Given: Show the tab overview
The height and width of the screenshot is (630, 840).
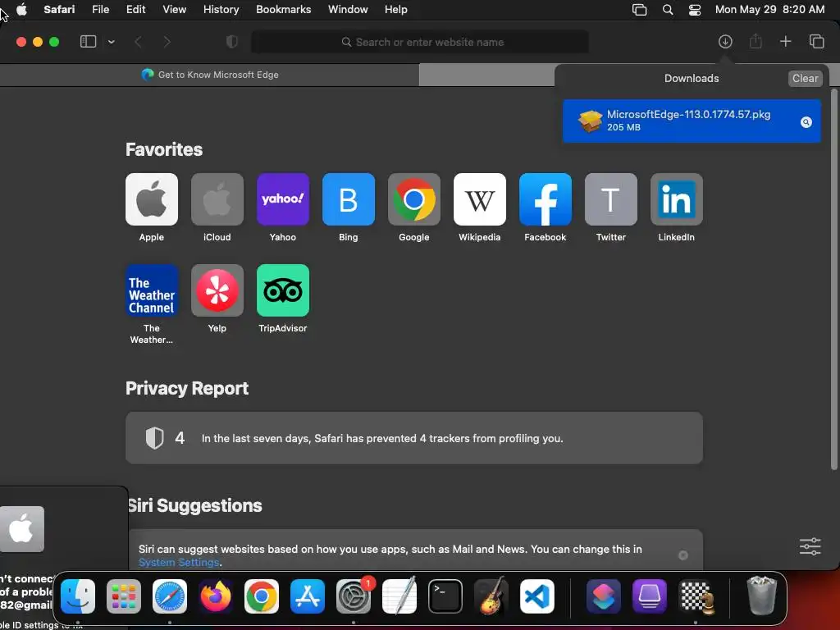Looking at the screenshot, I should pos(816,41).
